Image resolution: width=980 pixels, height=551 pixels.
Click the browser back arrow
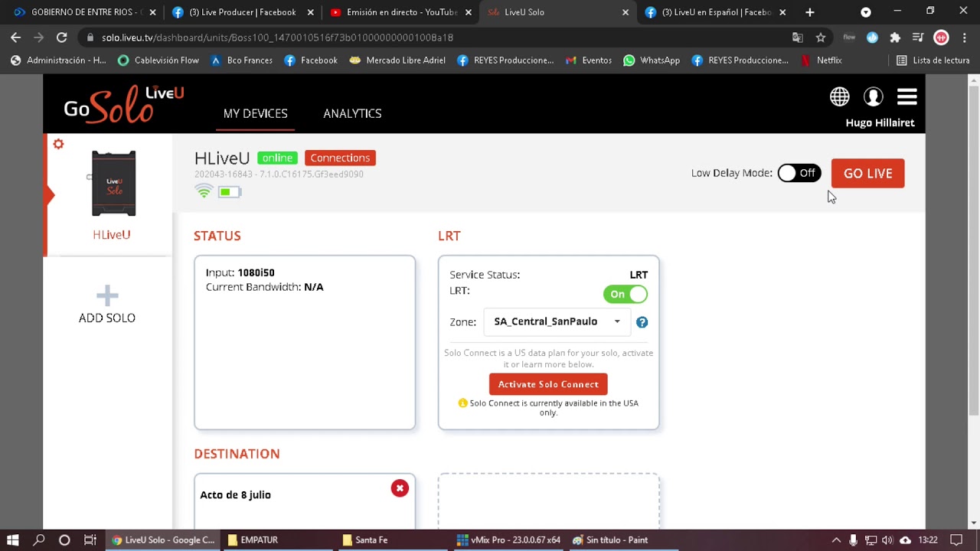[x=16, y=37]
